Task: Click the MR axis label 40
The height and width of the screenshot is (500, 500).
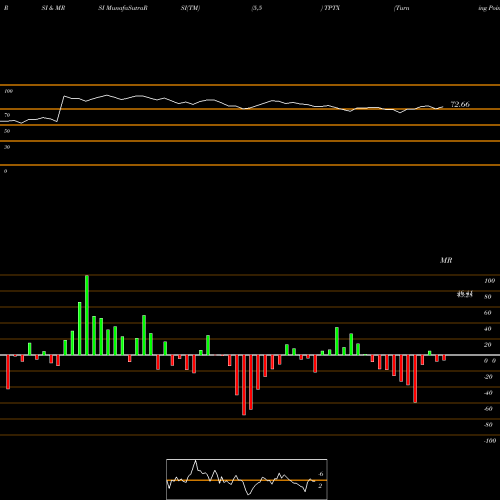Action: pos(488,329)
